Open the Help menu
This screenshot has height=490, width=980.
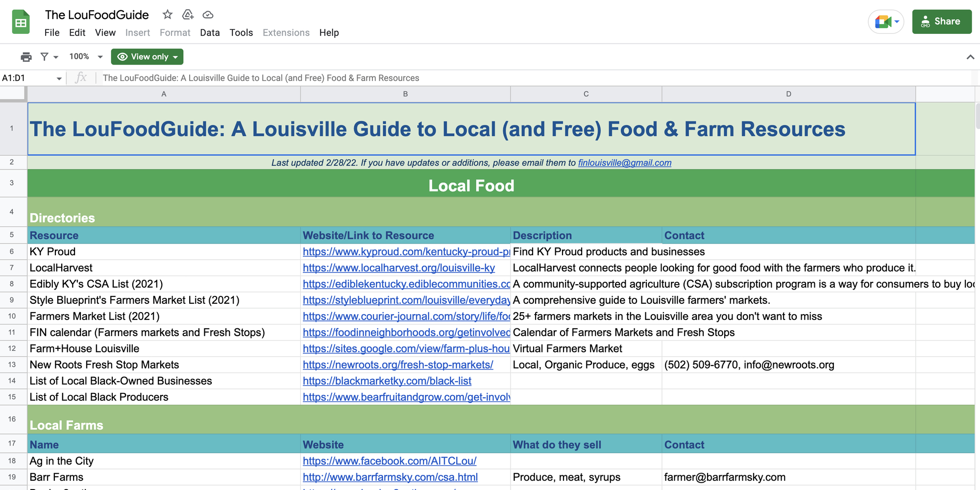coord(329,33)
